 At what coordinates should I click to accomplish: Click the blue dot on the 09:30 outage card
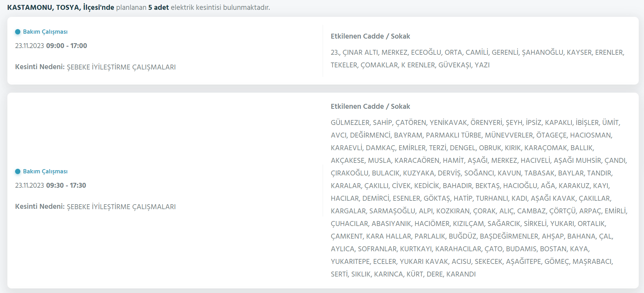(x=18, y=172)
